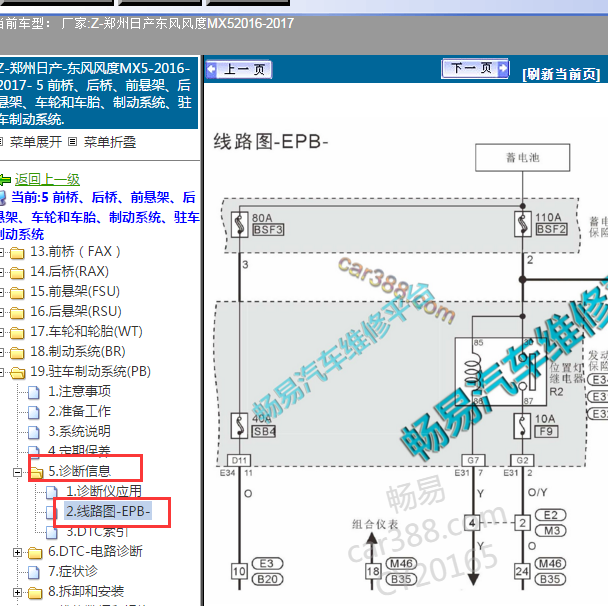
Task: Open folder 8.拆卸和安装
Action: click(86, 592)
